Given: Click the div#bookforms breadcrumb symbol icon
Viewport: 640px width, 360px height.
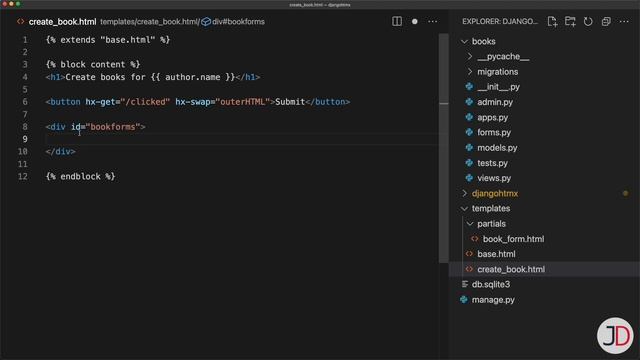Looking at the screenshot, I should (x=206, y=22).
